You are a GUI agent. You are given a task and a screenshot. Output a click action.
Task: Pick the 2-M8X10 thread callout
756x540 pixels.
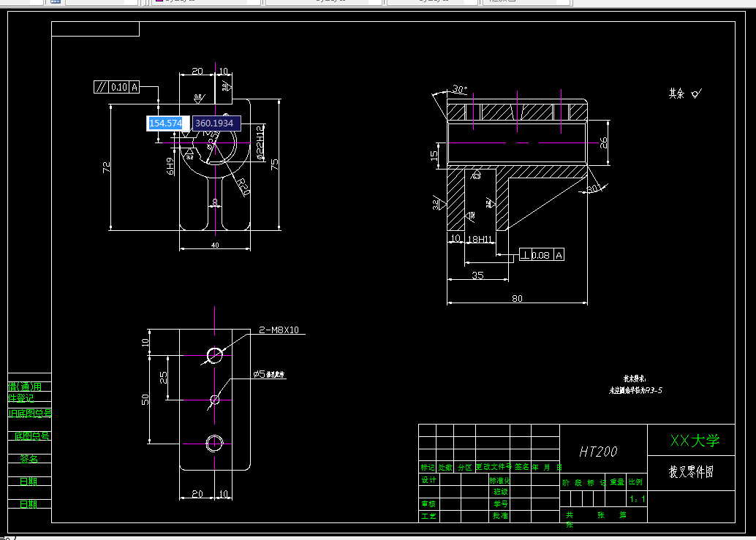279,330
